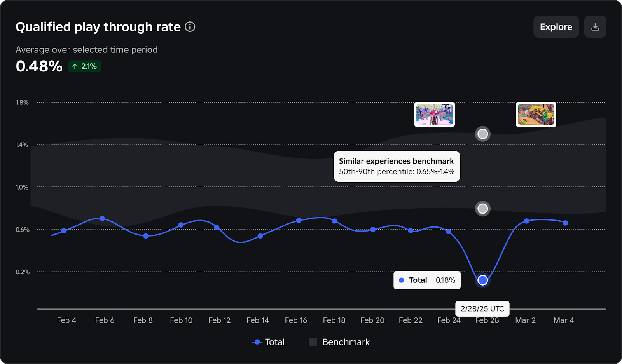The image size is (622, 364).
Task: Click the Mar 2 data point
Action: coord(526,221)
